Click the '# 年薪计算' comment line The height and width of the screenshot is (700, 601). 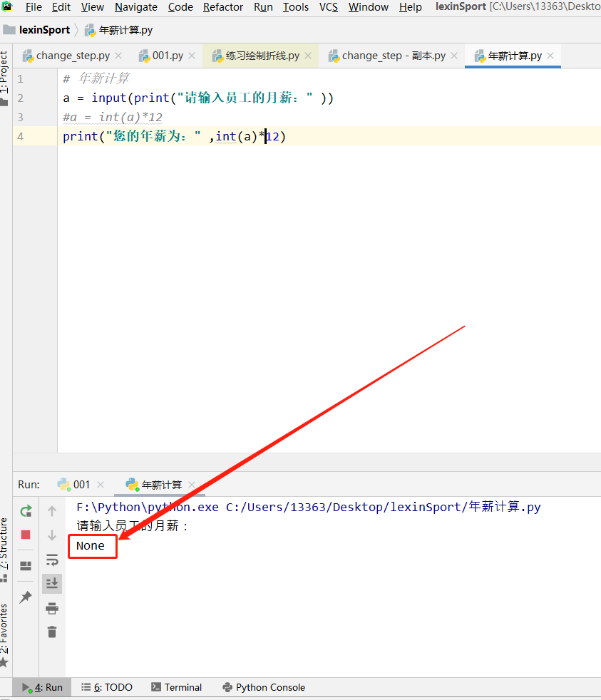tap(96, 79)
